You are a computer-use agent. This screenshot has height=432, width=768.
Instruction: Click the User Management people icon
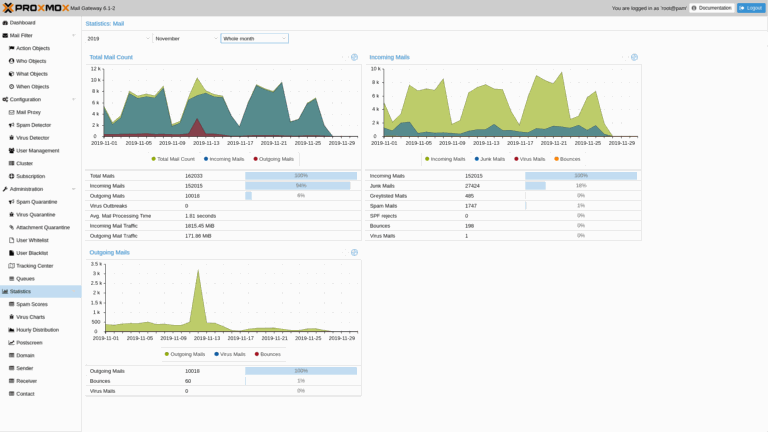pos(11,150)
